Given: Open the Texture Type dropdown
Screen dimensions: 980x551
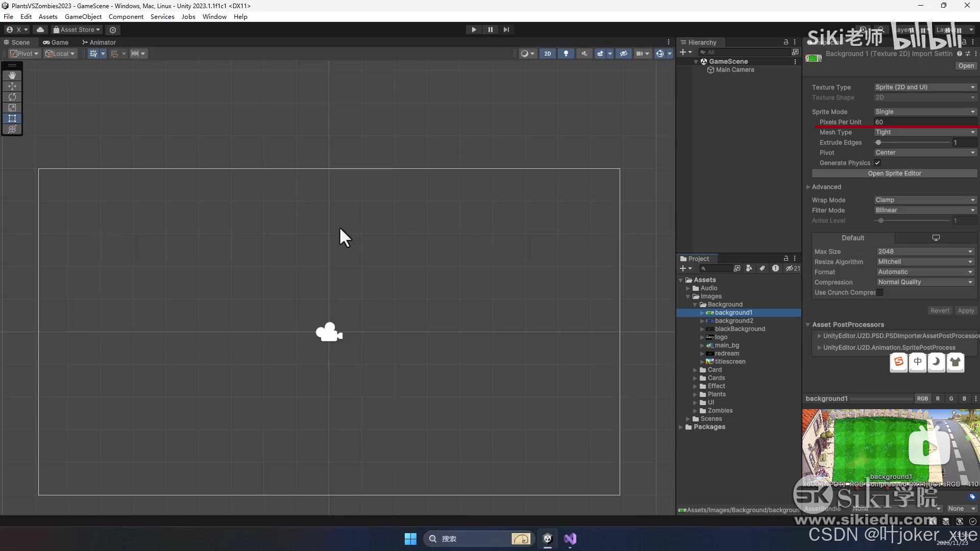Looking at the screenshot, I should pyautogui.click(x=925, y=87).
